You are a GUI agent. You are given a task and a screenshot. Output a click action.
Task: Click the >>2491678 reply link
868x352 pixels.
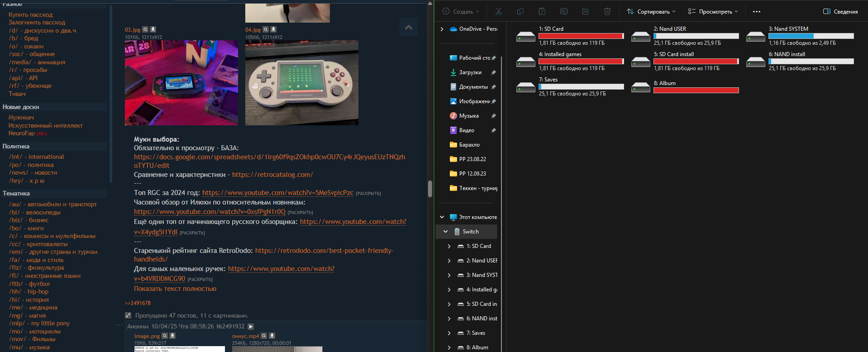138,303
